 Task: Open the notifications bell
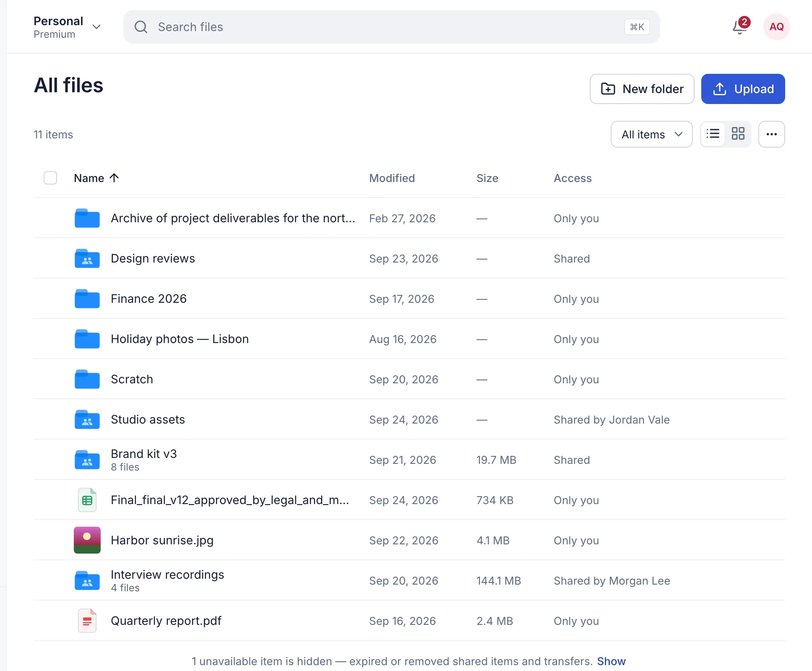pos(740,27)
